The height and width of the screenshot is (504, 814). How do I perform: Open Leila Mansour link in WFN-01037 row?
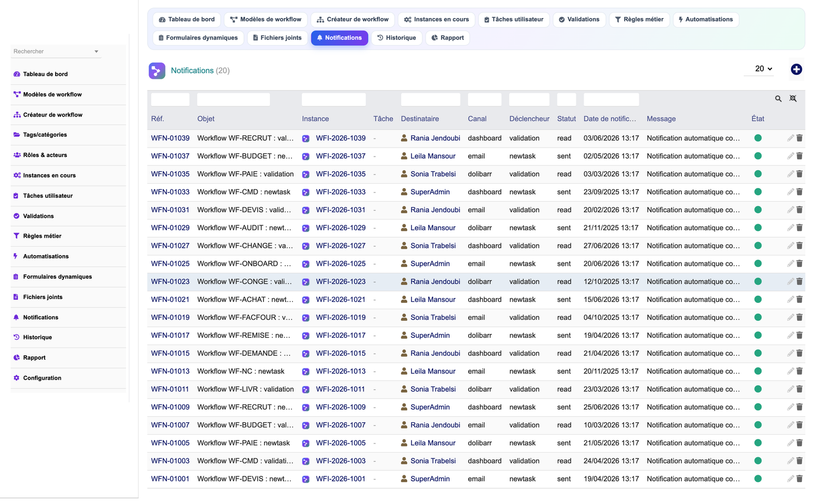pyautogui.click(x=433, y=156)
